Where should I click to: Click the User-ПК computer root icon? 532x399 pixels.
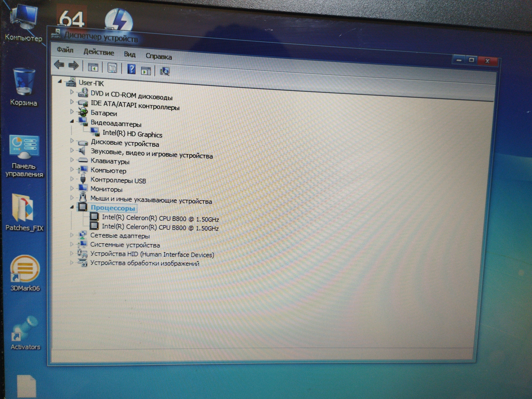click(71, 82)
